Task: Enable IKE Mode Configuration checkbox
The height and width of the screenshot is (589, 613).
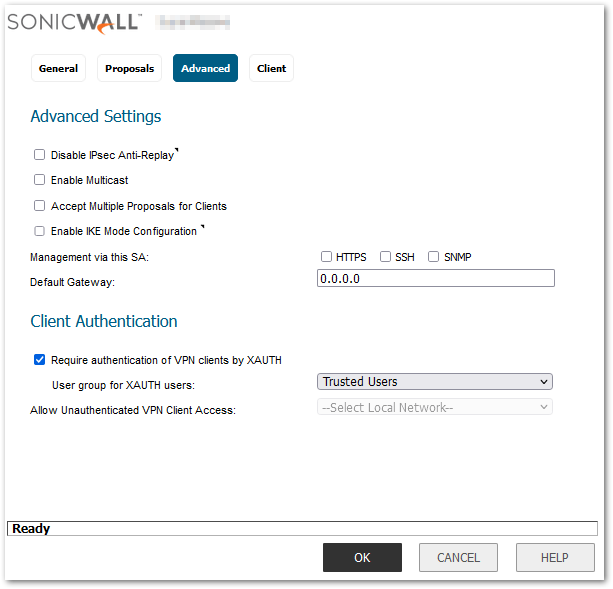Action: point(40,231)
